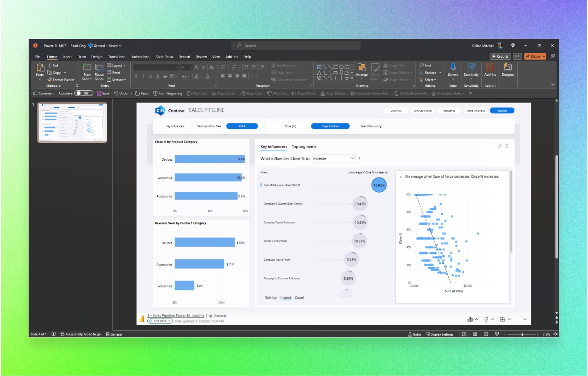Click the Paste clipboard icon
The height and width of the screenshot is (376, 588).
click(x=40, y=67)
